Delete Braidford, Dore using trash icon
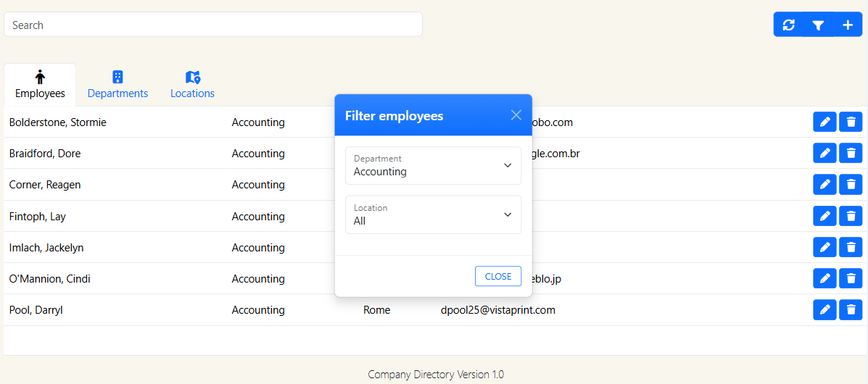868x384 pixels. 851,154
